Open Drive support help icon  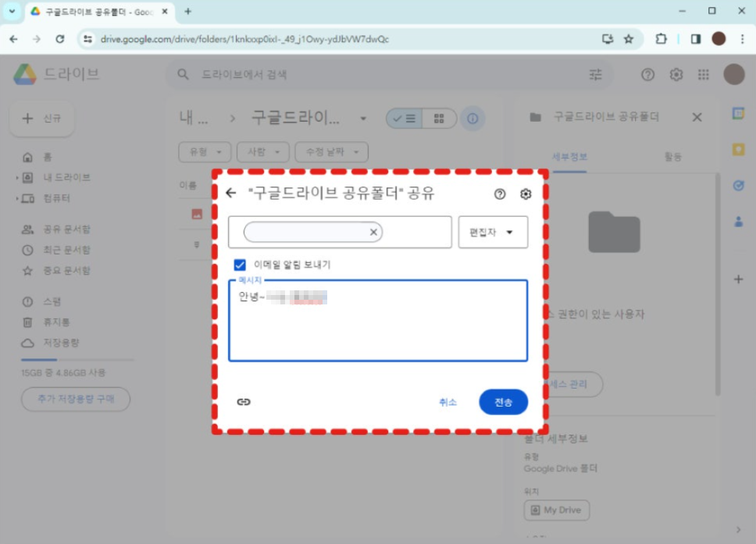647,75
